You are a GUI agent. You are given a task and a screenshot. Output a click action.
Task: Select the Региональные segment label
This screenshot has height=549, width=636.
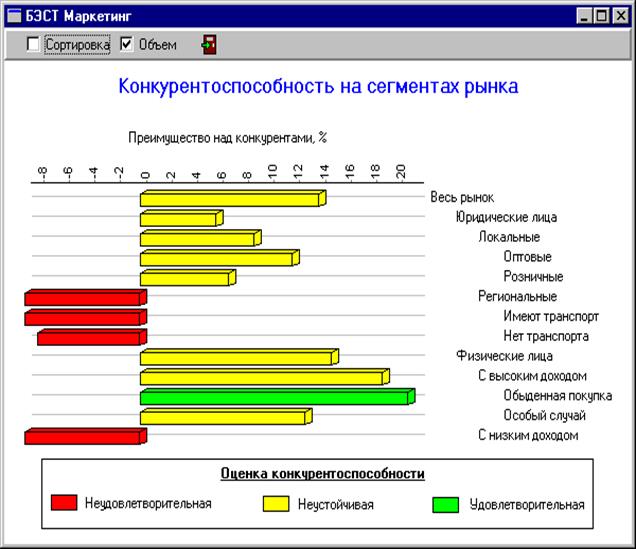pyautogui.click(x=517, y=297)
